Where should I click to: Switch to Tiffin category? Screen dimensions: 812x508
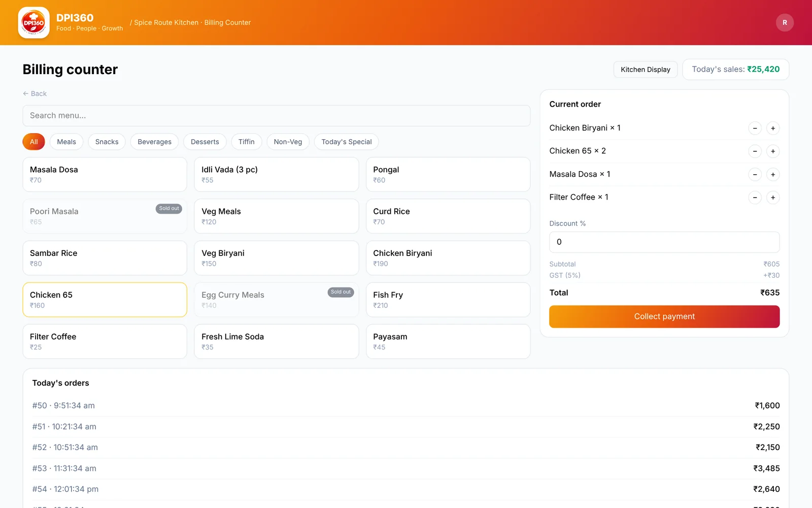(x=247, y=142)
